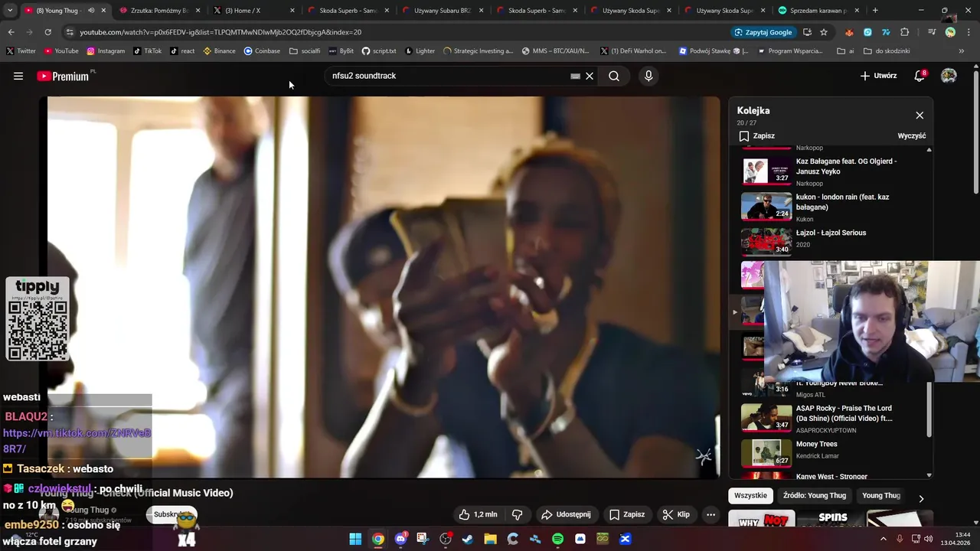
Task: Run search with the magnifier button
Action: pos(614,76)
